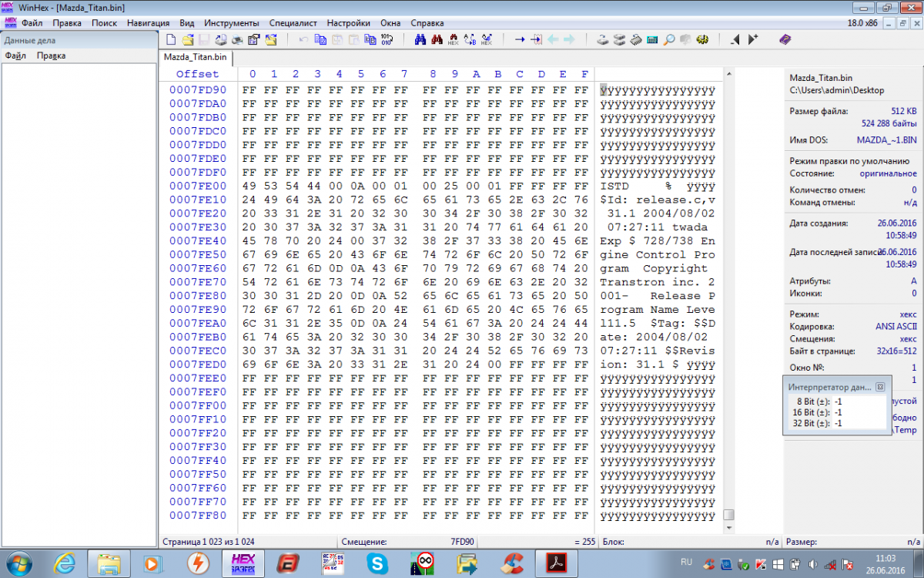
Task: Click the ASCII text 'gram Copyright'
Action: [654, 268]
